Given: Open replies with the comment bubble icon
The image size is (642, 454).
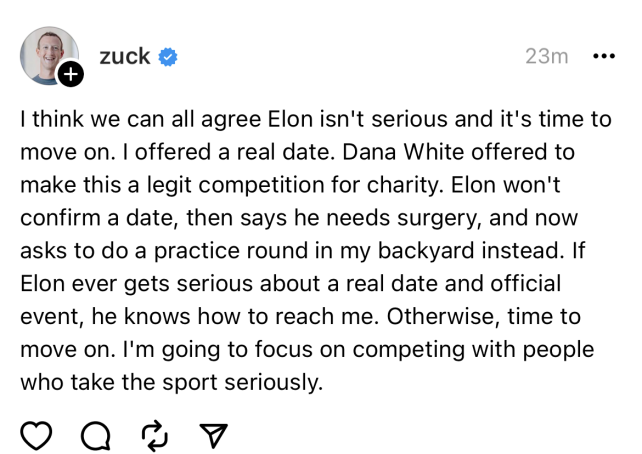Looking at the screenshot, I should [95, 434].
